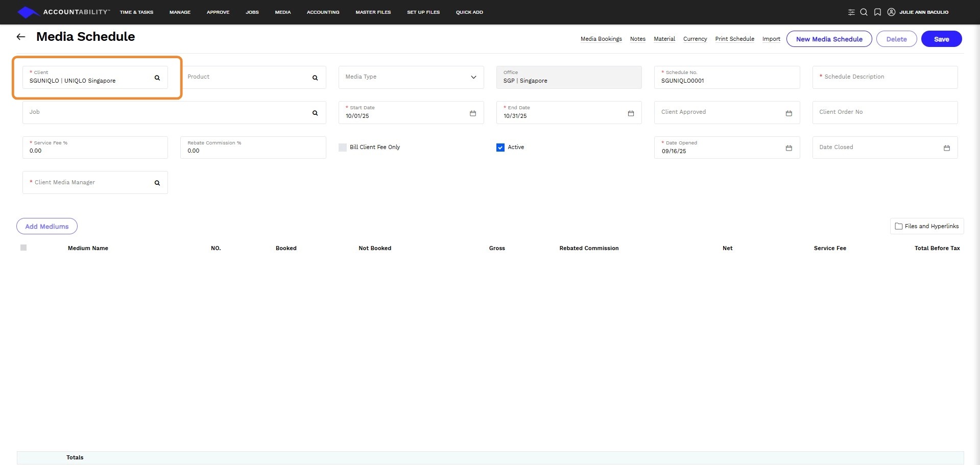Search jobs with the Job lookup icon
980x465 pixels.
pos(315,113)
